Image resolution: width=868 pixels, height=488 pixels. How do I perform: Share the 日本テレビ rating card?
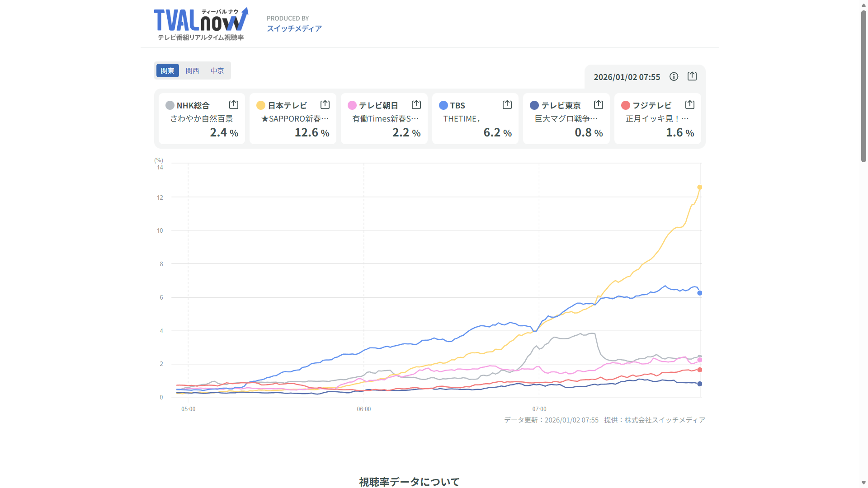tap(325, 105)
